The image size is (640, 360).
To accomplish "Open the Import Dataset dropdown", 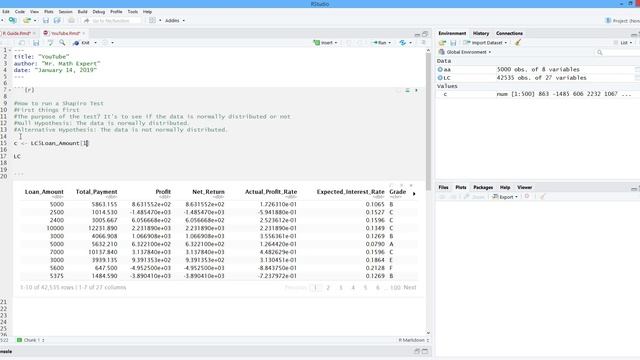I will 485,43.
